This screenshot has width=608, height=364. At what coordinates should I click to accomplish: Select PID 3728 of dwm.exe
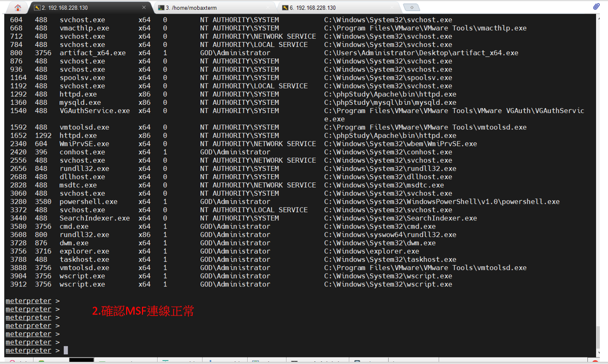tap(18, 243)
